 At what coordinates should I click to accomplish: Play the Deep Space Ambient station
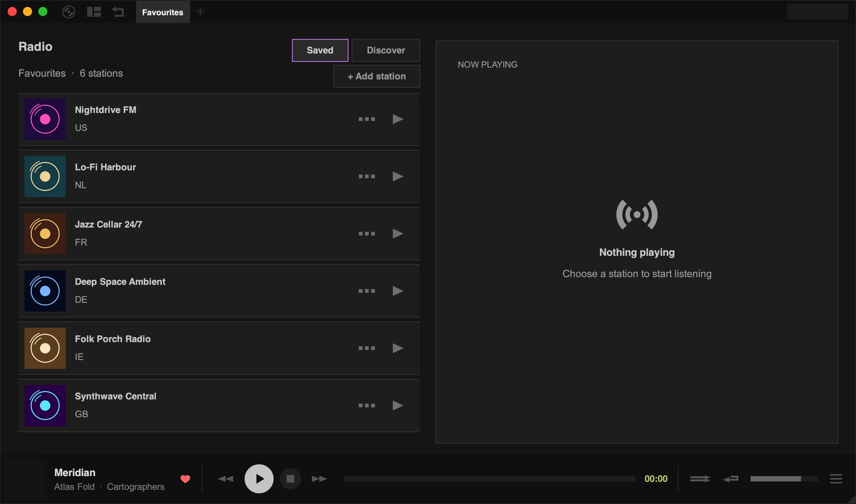(x=398, y=291)
